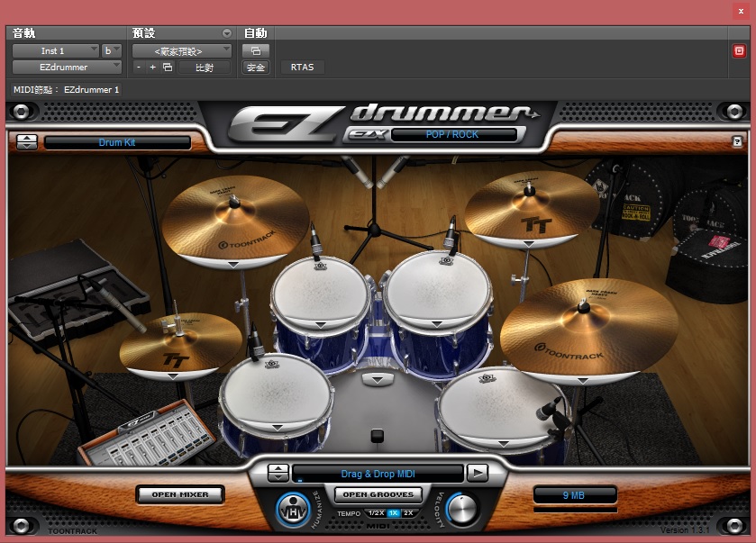Copy preset settings with the copy icon
The height and width of the screenshot is (543, 756).
[x=168, y=67]
